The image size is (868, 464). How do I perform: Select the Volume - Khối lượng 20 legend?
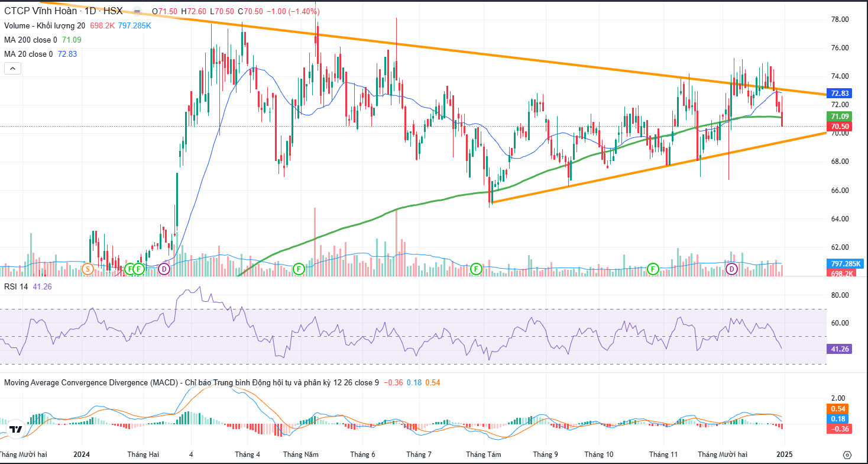(x=44, y=26)
